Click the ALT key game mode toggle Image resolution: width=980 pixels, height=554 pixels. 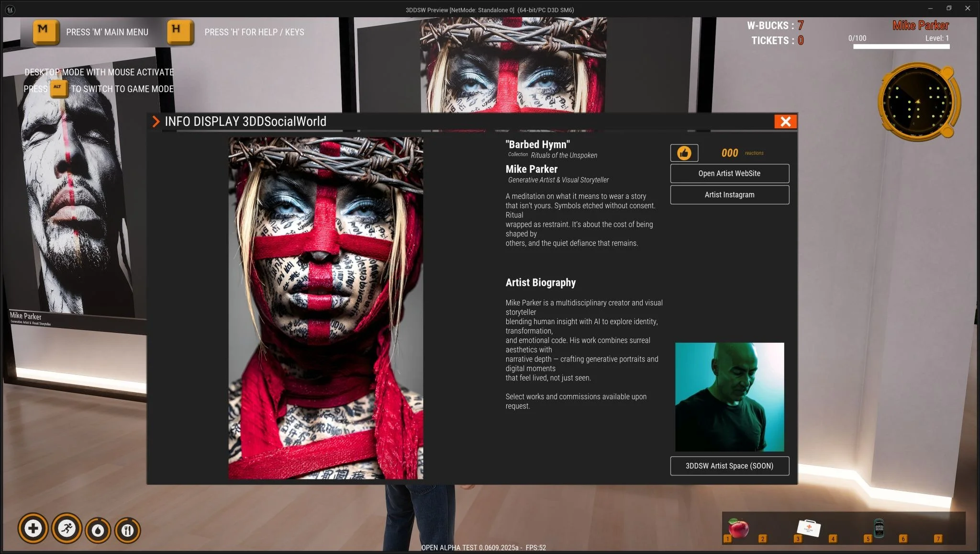tap(58, 88)
